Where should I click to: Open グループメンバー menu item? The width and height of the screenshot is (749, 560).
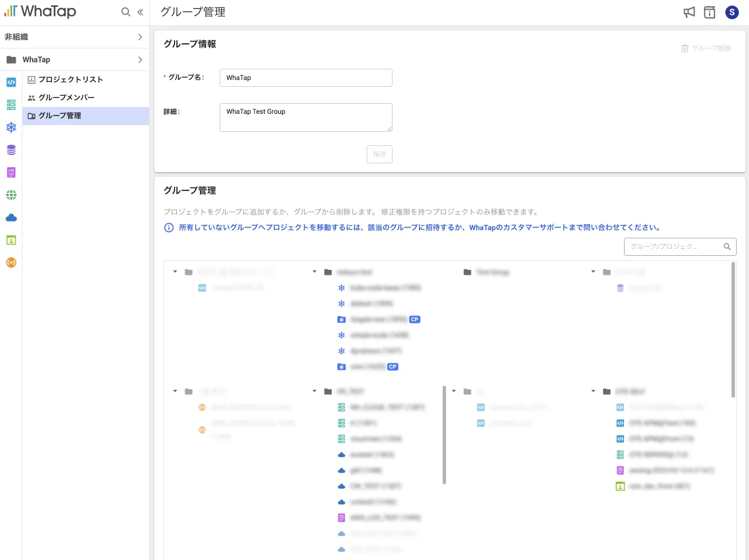pyautogui.click(x=86, y=97)
